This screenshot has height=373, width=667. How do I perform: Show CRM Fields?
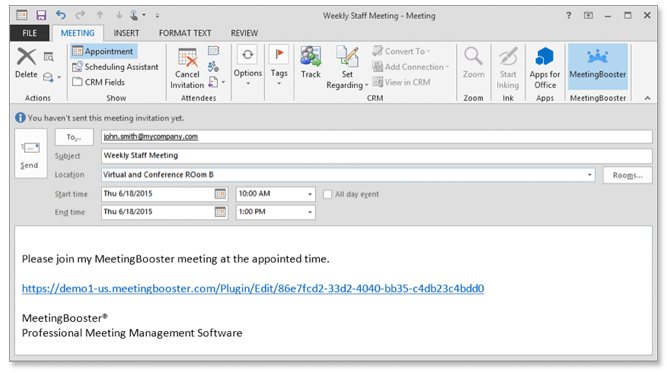99,82
